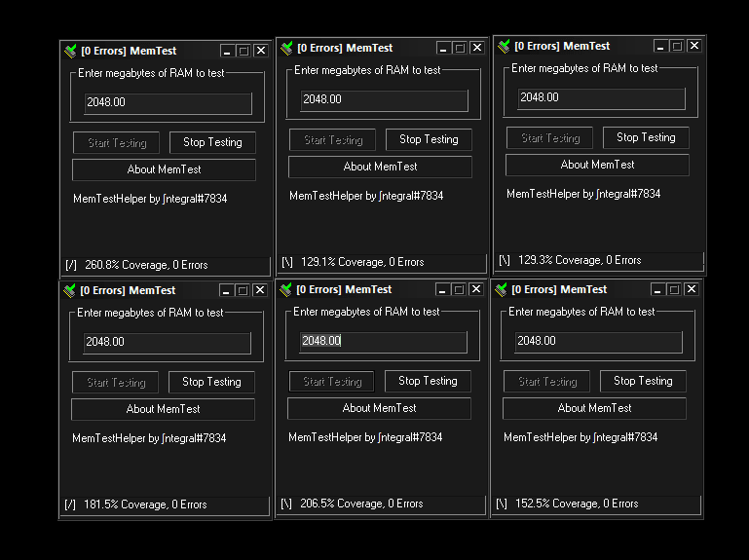Screen dimensions: 749x560
Task: Click greyed Start Testing in 129.3% coverage window
Action: click(549, 138)
